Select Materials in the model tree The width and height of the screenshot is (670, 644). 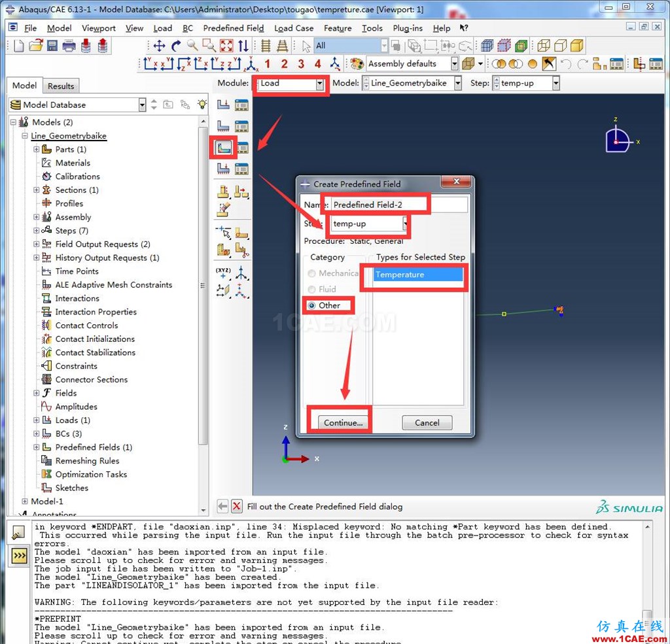73,163
